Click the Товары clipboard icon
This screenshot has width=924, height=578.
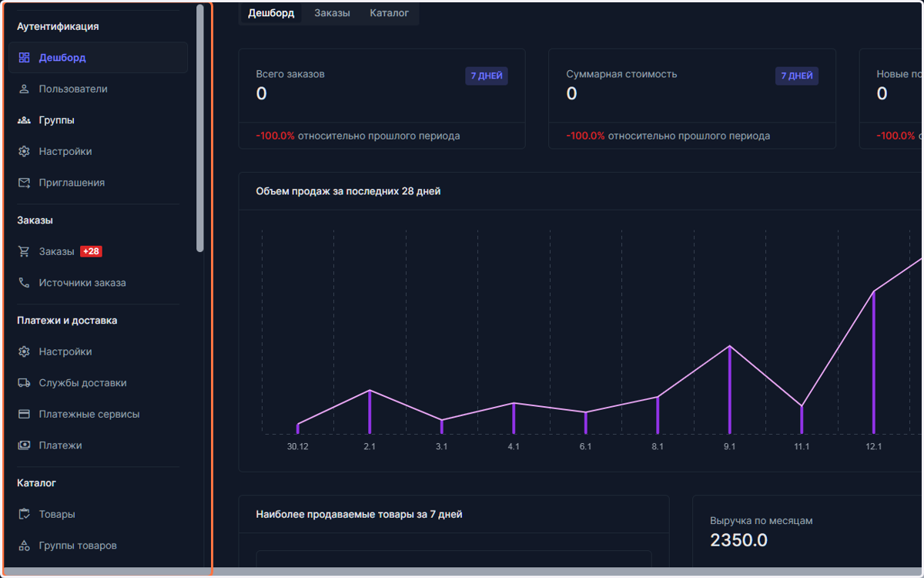[24, 514]
